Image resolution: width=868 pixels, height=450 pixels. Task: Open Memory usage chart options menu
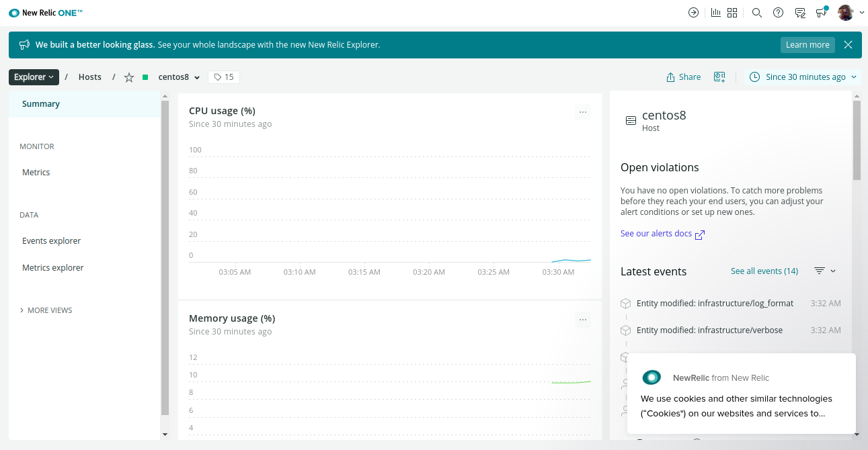pos(583,320)
